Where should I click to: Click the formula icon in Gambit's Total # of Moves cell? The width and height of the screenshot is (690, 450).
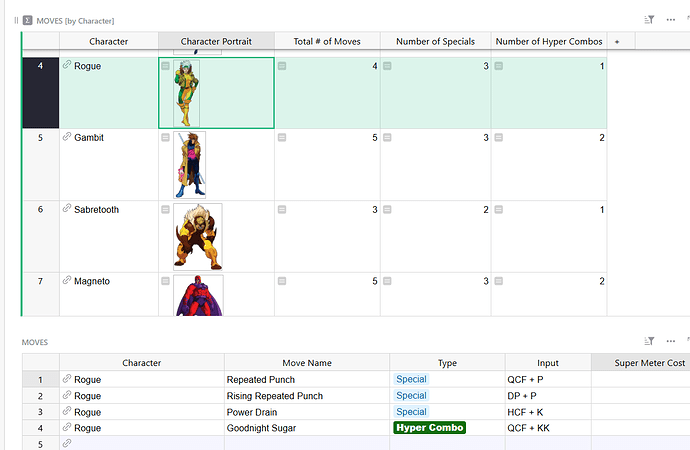(282, 138)
